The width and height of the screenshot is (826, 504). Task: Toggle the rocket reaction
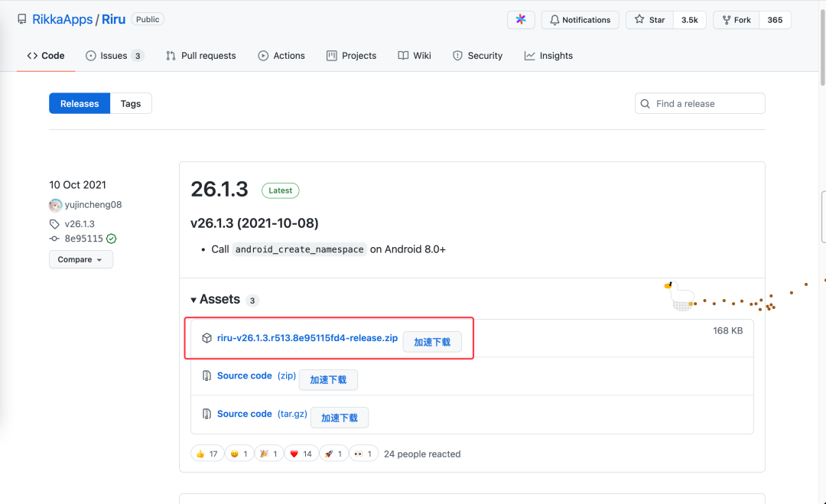pos(333,454)
